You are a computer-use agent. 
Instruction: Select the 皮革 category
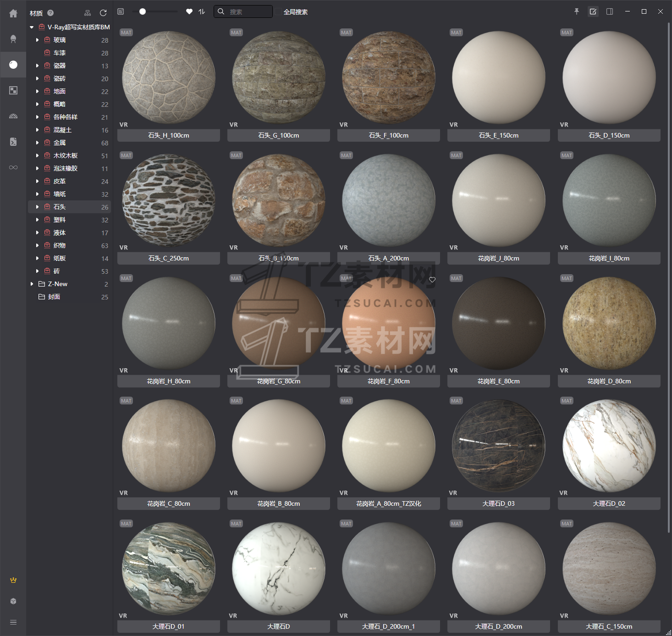pyautogui.click(x=69, y=182)
